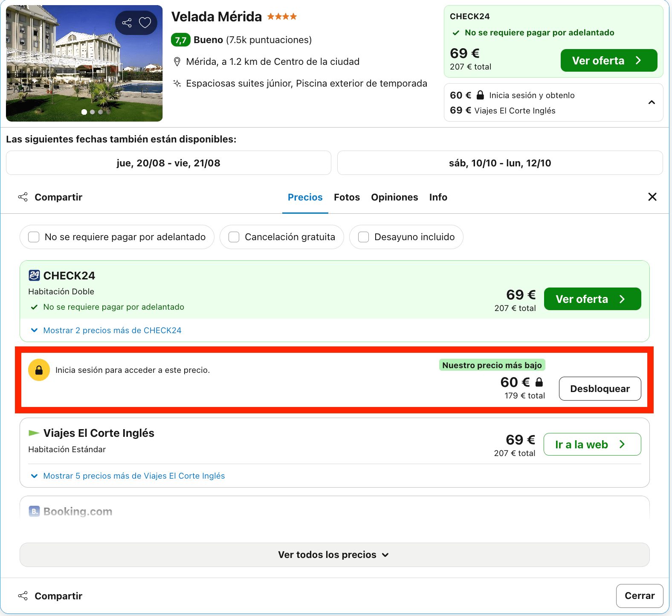Click the CHECK24 logo icon

(34, 276)
